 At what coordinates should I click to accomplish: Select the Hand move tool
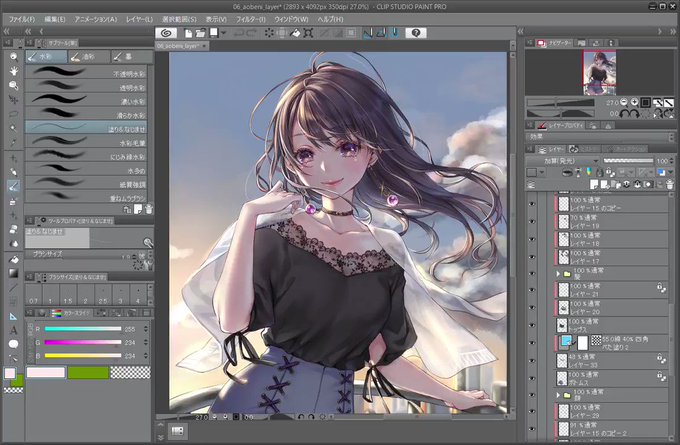pos(13,71)
